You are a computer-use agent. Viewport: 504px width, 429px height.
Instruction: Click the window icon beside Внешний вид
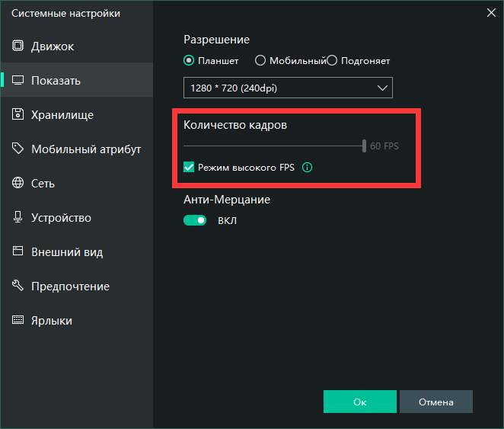coord(18,252)
